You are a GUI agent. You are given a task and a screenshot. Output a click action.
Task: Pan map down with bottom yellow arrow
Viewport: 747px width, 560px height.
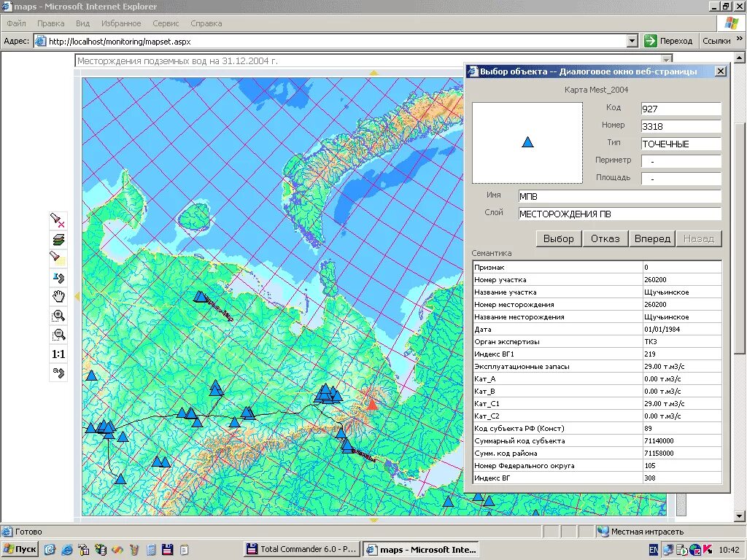374,521
